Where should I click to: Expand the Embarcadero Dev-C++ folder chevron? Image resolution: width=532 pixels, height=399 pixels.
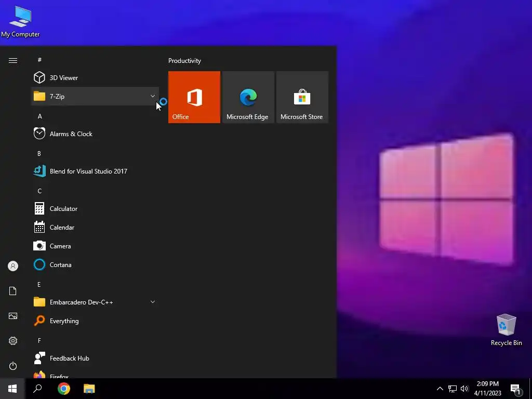point(153,302)
